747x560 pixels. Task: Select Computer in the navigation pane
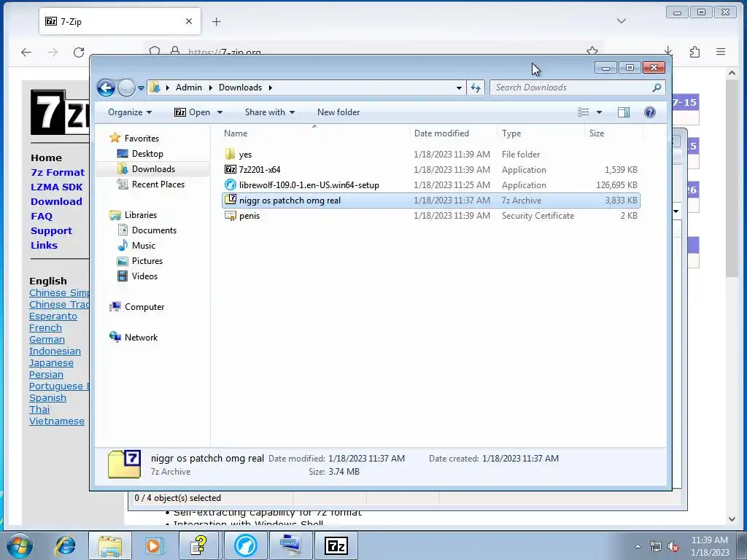144,307
